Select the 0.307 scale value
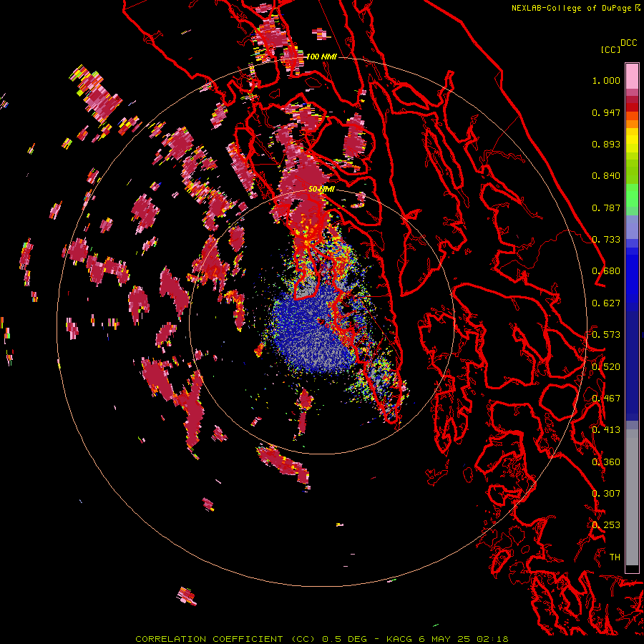644x644 pixels. pos(606,494)
